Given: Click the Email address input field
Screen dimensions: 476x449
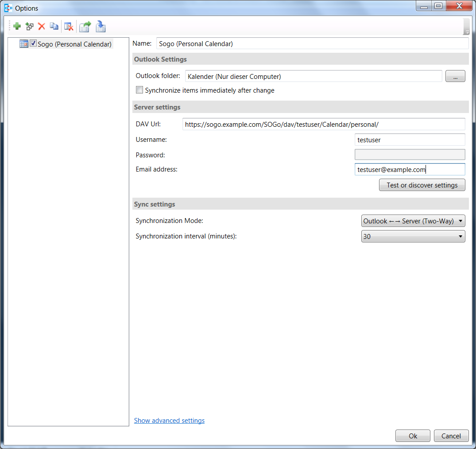Looking at the screenshot, I should click(410, 169).
